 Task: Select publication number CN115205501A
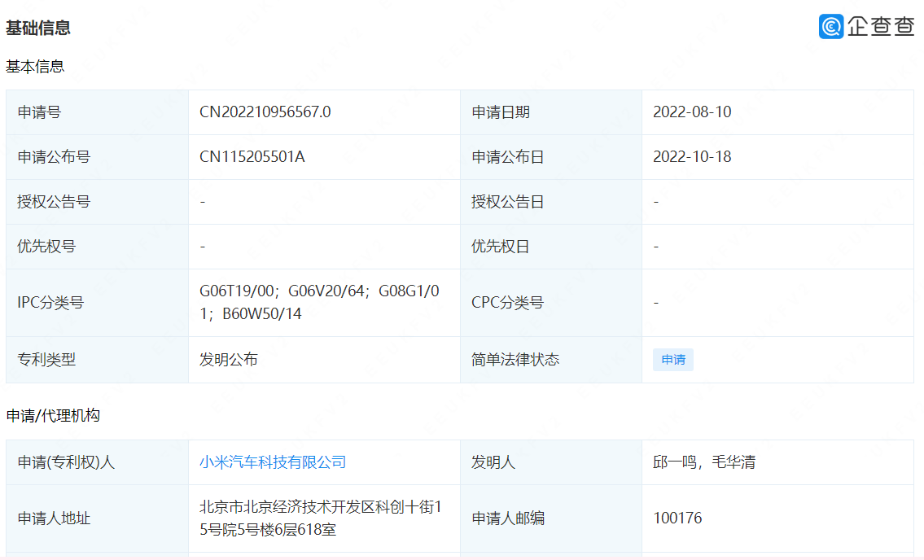pos(252,157)
